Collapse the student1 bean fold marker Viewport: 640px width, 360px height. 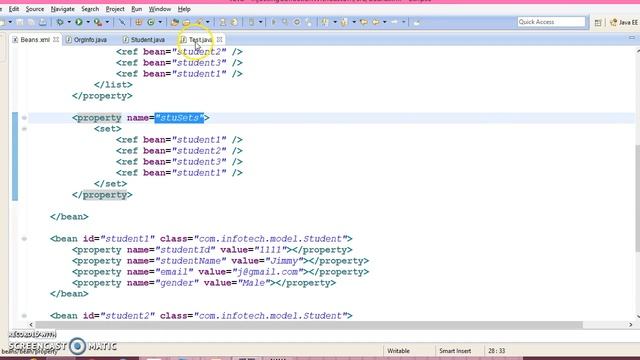pyautogui.click(x=24, y=239)
